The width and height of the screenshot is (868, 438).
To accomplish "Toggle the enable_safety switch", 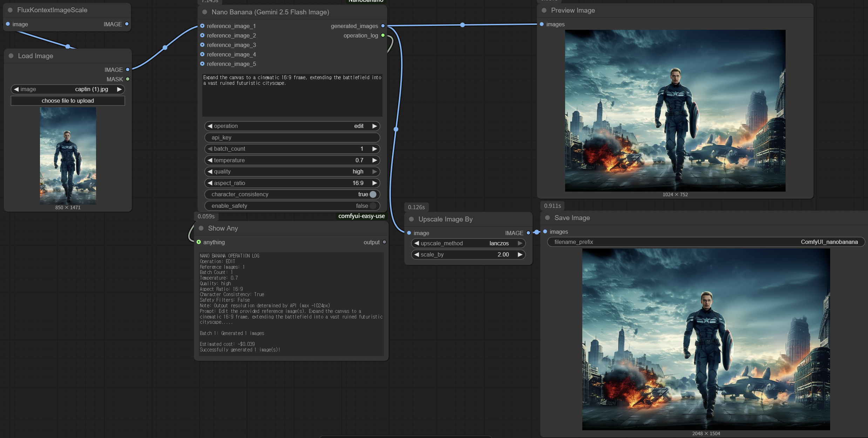I will 373,206.
